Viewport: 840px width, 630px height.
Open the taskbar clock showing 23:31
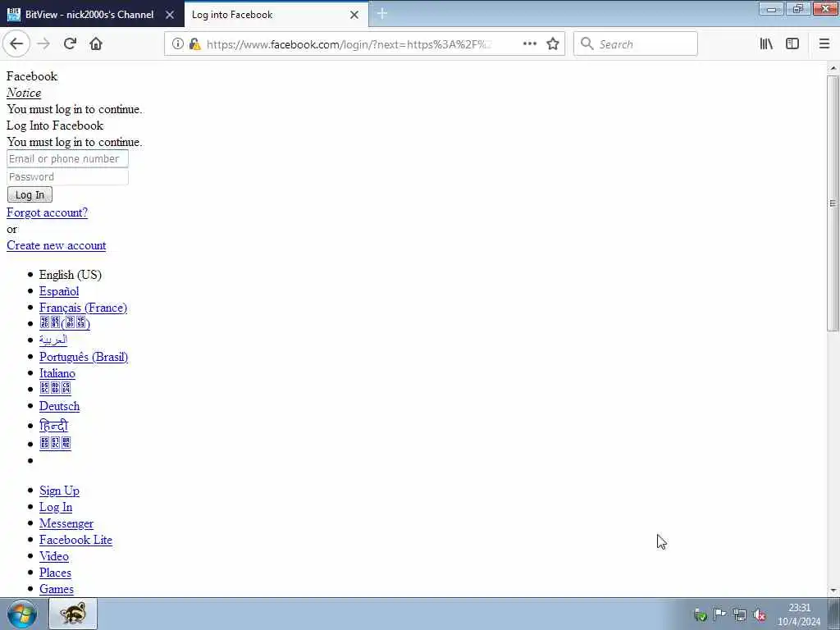click(799, 614)
